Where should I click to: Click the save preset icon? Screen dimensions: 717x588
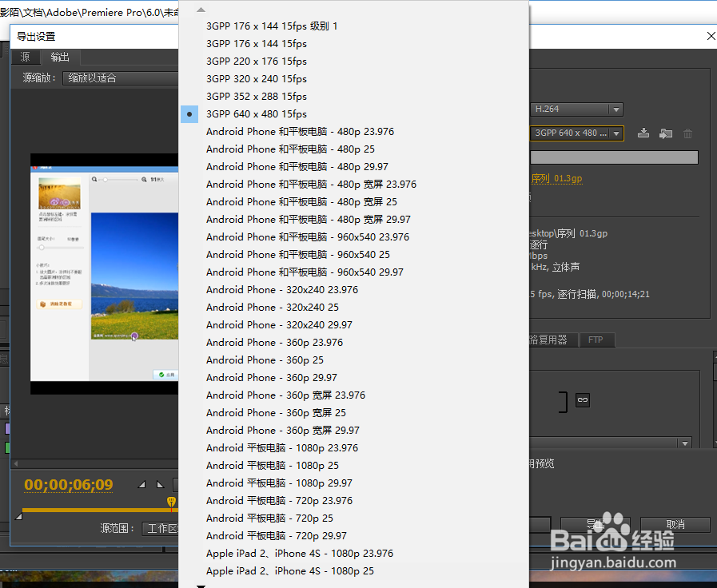pos(643,133)
